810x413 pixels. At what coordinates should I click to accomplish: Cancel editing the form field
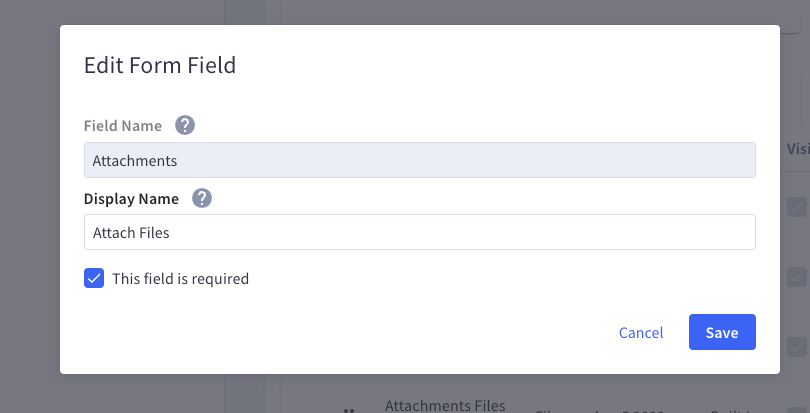tap(641, 332)
